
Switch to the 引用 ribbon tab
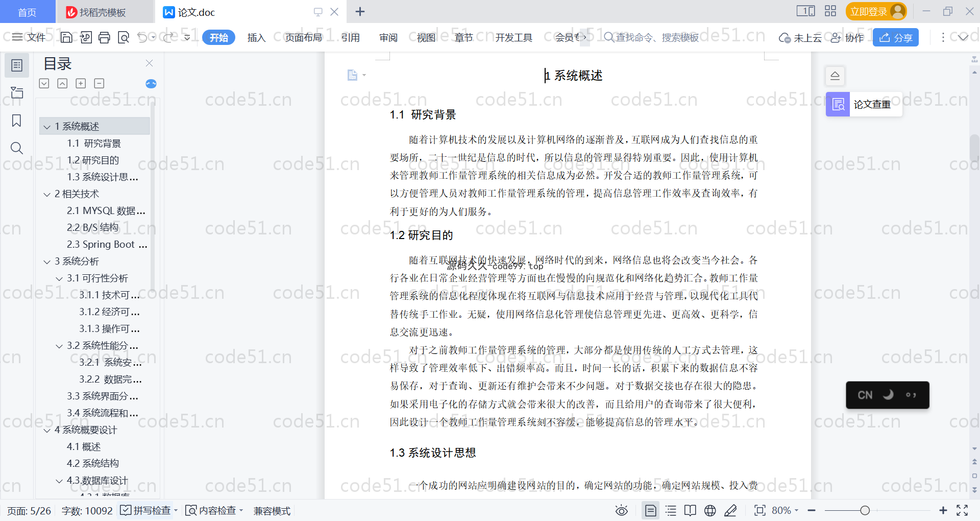tap(351, 37)
